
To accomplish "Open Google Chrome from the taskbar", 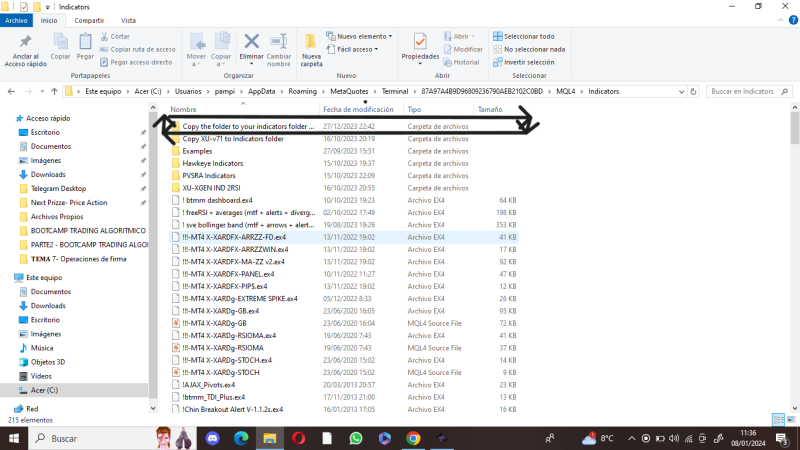I will 413,438.
